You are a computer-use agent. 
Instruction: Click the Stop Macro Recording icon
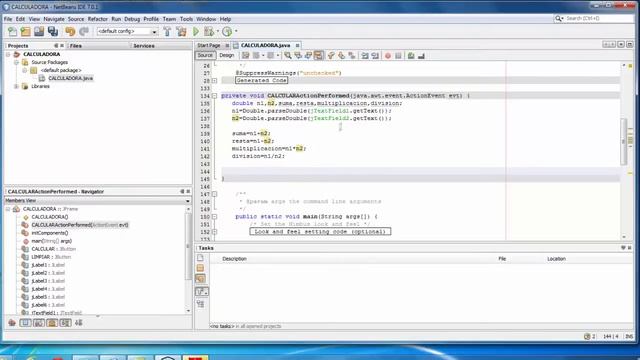(x=398, y=56)
